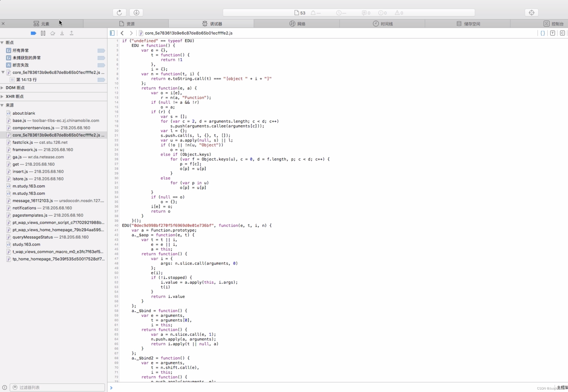Image resolution: width=568 pixels, height=392 pixels.
Task: Click the resource count 53 indicator
Action: (300, 13)
